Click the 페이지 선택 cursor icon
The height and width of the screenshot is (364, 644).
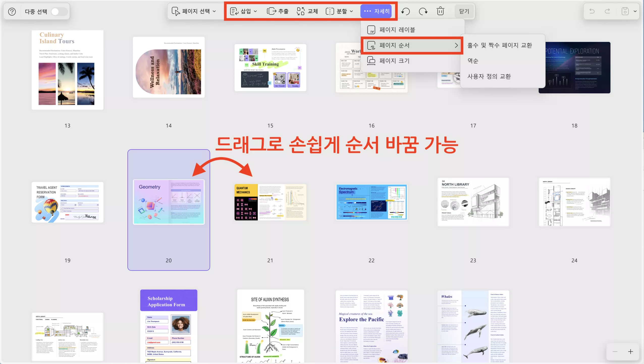pos(176,11)
